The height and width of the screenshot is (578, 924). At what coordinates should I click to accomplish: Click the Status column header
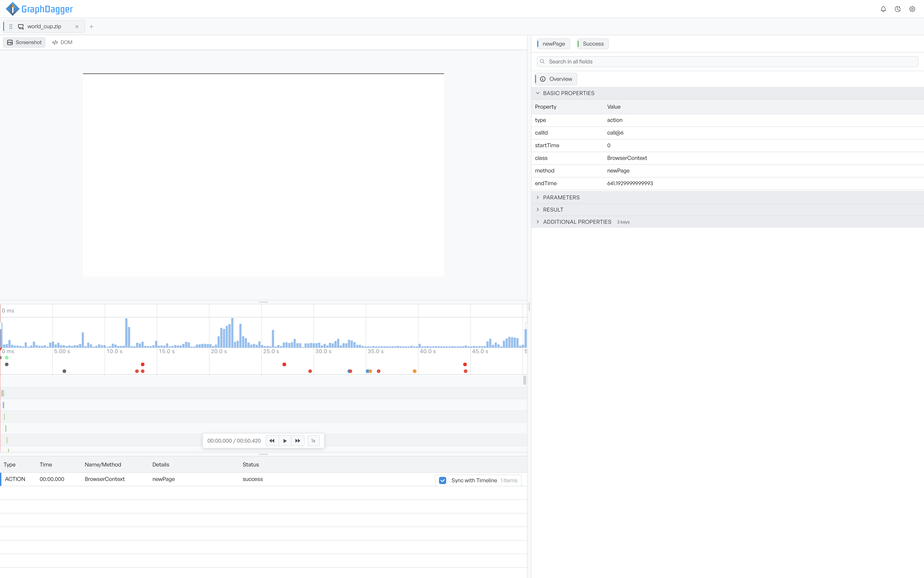[250, 465]
